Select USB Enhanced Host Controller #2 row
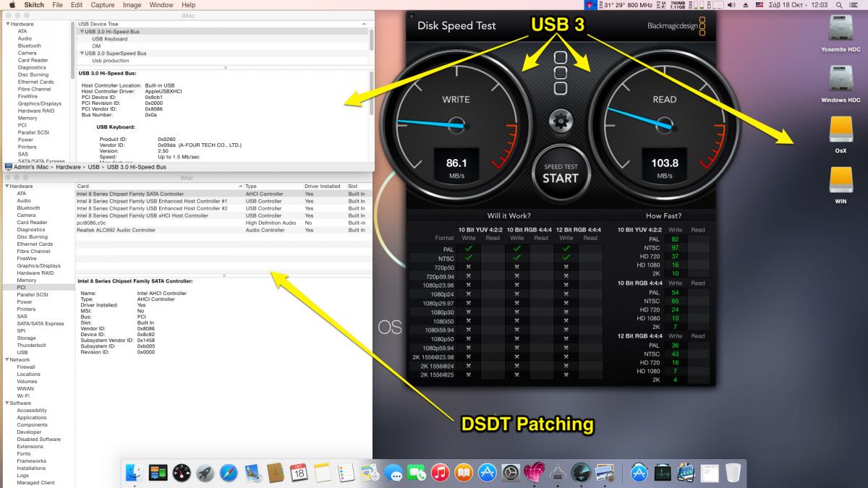 tap(224, 208)
